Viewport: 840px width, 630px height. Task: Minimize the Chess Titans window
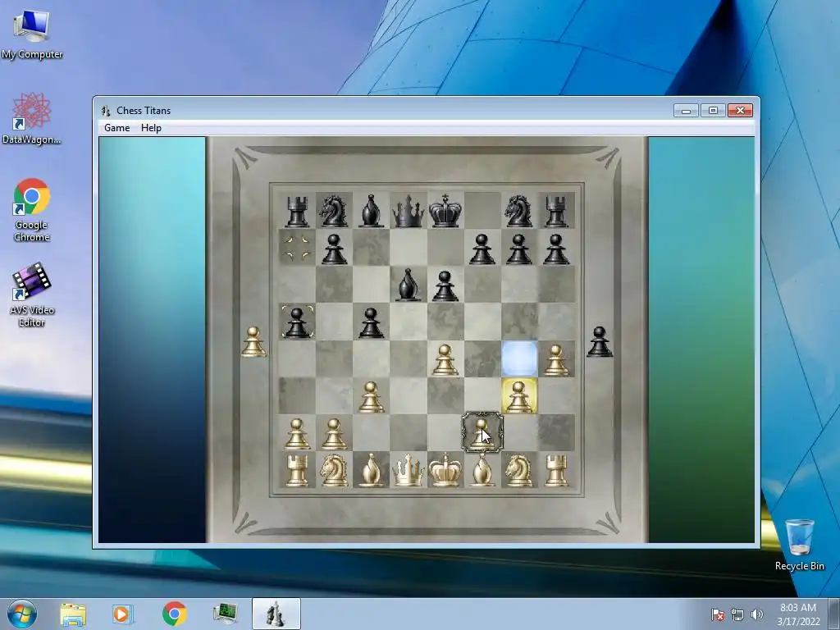pos(686,111)
